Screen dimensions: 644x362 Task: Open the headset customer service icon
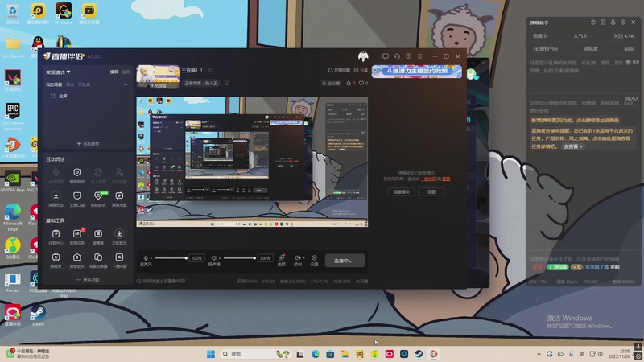coord(397,56)
